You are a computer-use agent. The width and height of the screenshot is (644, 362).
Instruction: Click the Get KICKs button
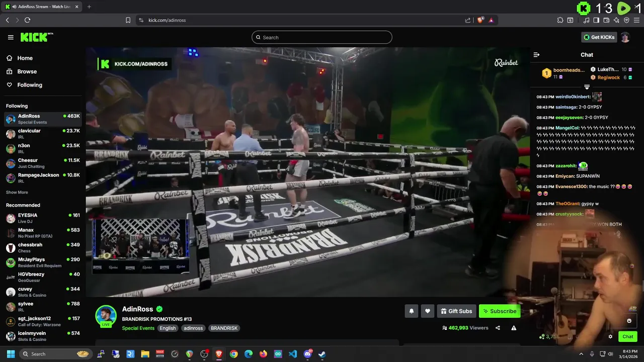coord(599,37)
